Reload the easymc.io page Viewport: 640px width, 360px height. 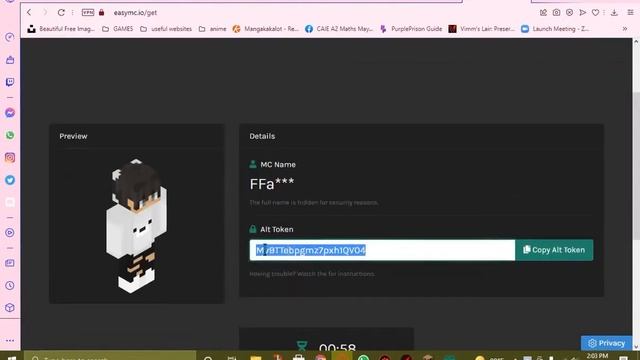click(61, 13)
